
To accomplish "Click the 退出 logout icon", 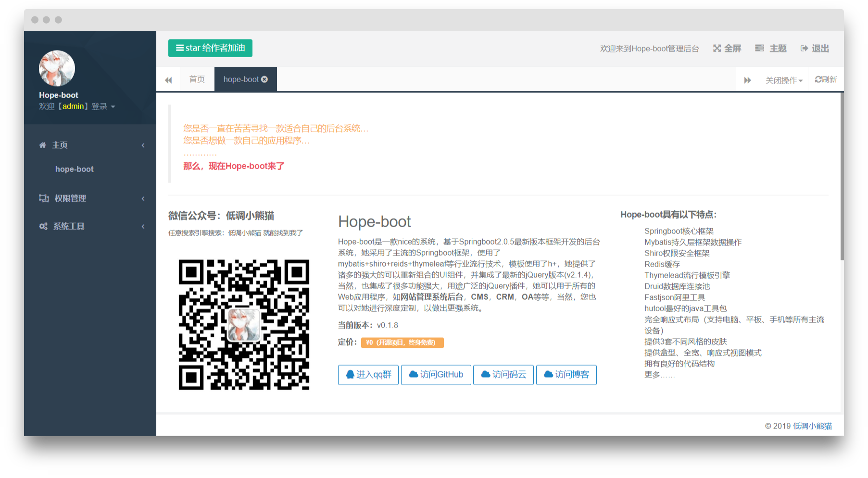I will 804,49.
